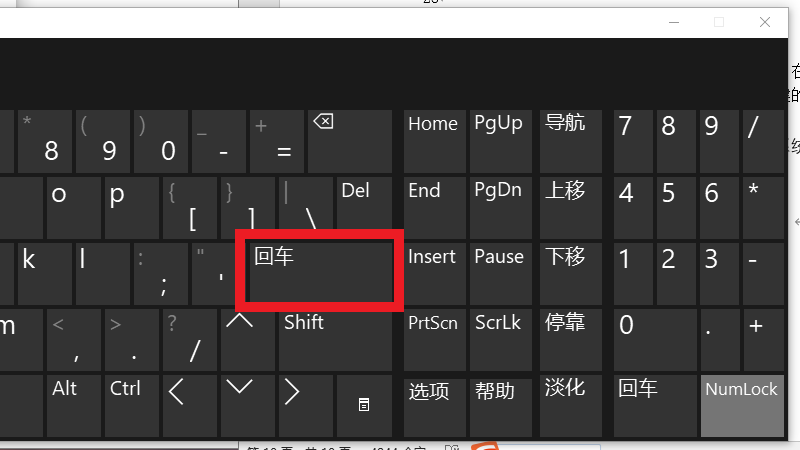
Task: Click the up arrow key
Action: [x=239, y=338]
